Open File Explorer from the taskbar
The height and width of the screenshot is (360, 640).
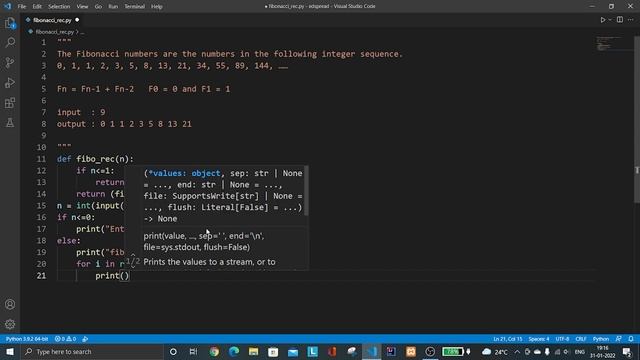253,352
